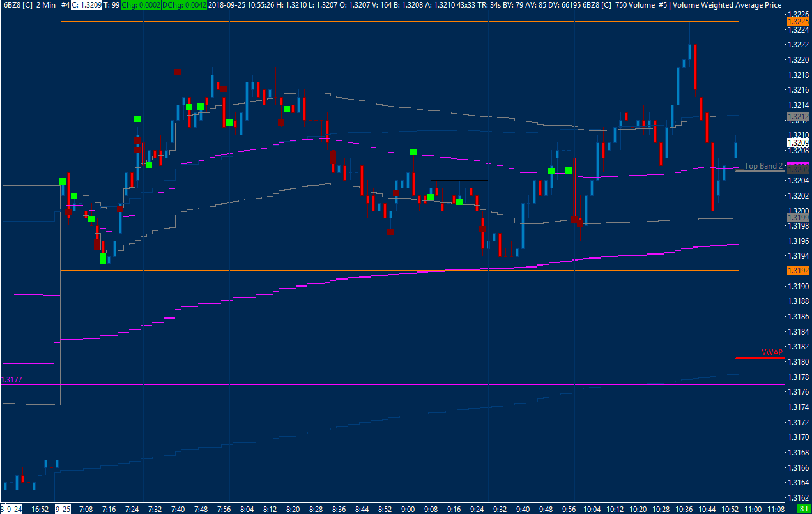Click the 1.3216 price scale value

pos(799,89)
